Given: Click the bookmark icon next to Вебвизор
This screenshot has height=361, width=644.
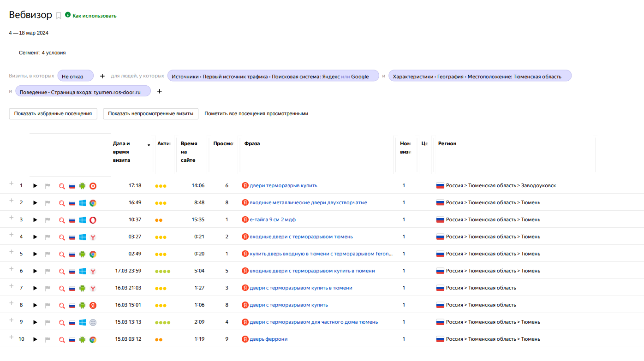Looking at the screenshot, I should point(59,16).
